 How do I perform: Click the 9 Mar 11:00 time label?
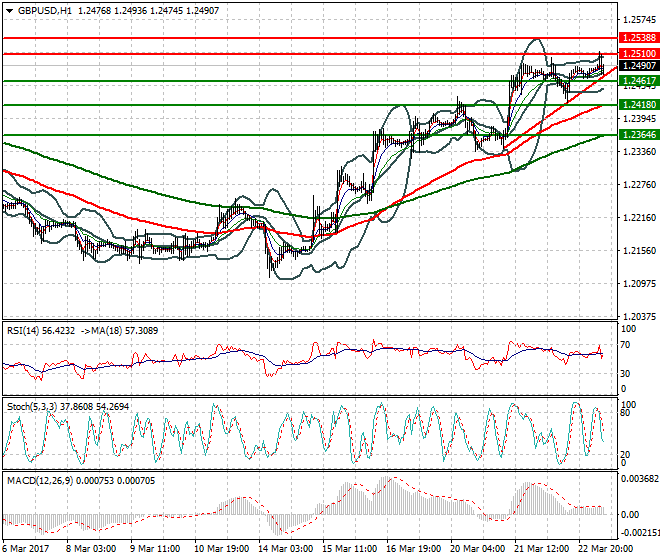point(155,549)
